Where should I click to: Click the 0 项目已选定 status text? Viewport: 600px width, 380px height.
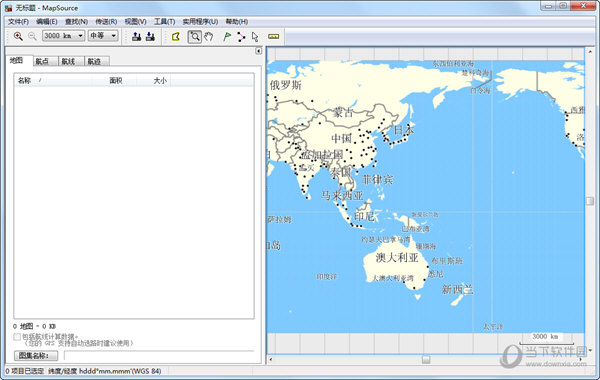(24, 371)
